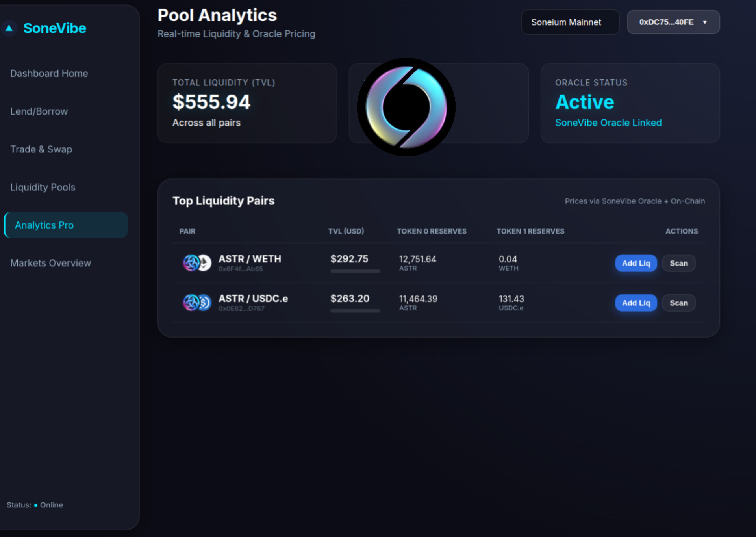The width and height of the screenshot is (756, 537).
Task: Click the SoneVibe triangle logo icon
Action: 9,28
